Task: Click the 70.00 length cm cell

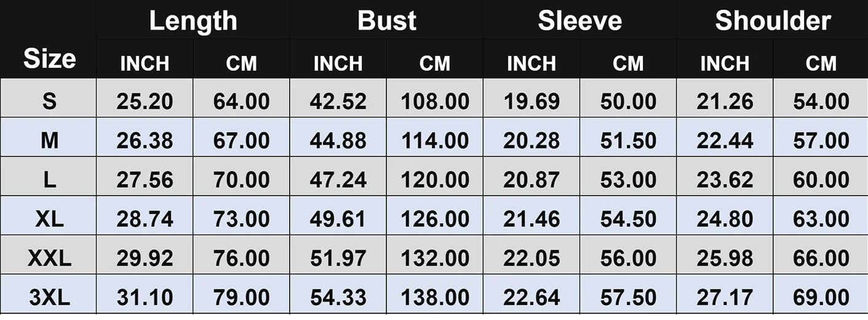Action: [x=242, y=180]
